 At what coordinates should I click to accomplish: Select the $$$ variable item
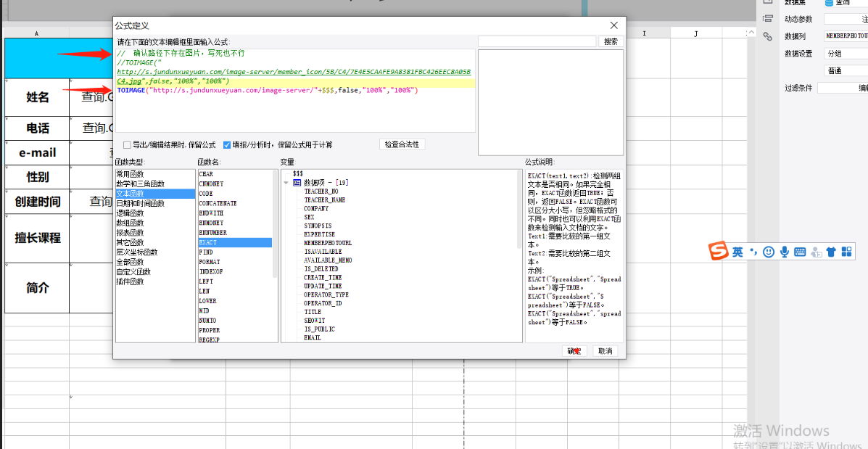(x=298, y=173)
